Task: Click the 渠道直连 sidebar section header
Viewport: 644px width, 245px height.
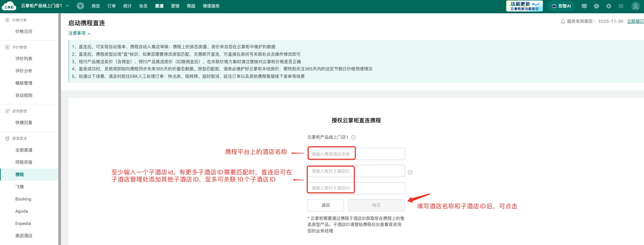Action: [19, 138]
